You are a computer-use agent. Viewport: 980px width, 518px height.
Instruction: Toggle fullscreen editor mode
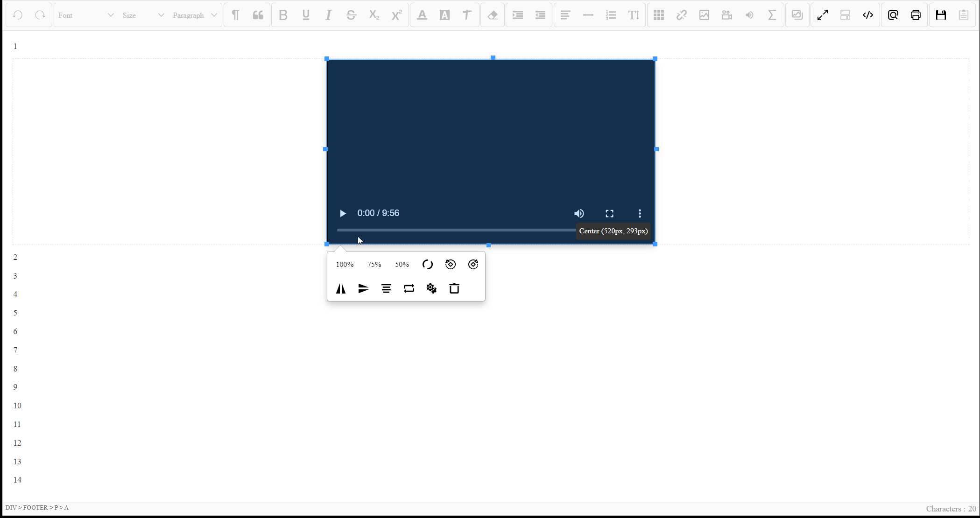tap(823, 15)
